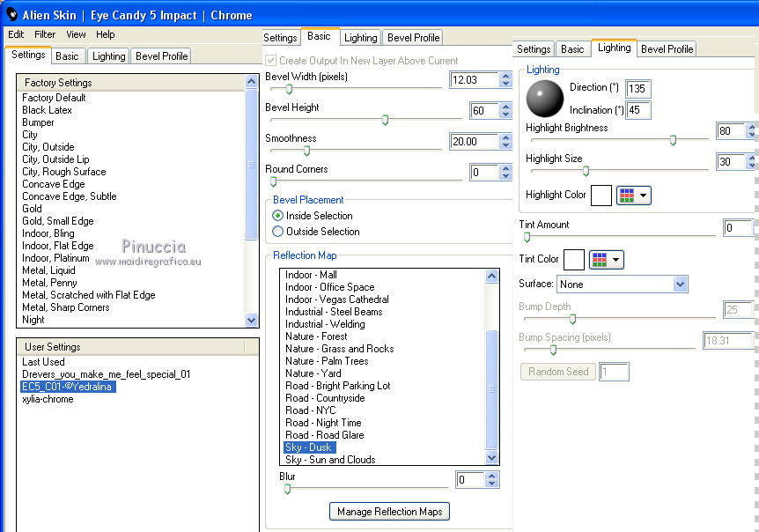
Task: Select Factory Default preset
Action: (54, 97)
